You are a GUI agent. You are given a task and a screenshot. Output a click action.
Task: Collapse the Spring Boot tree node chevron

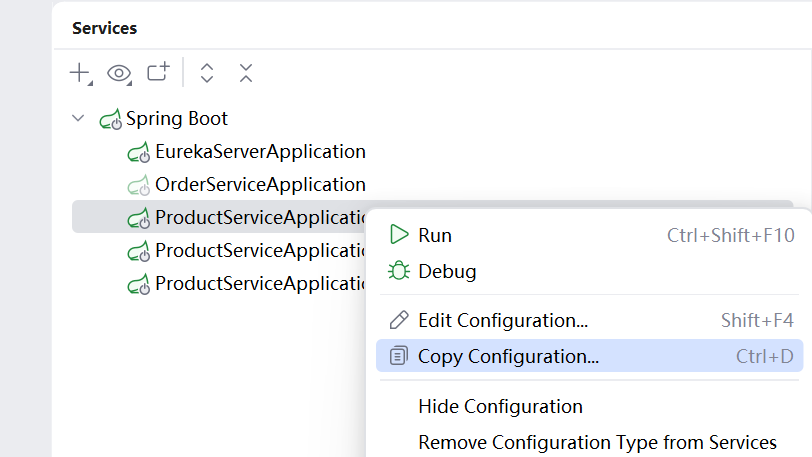[x=78, y=118]
